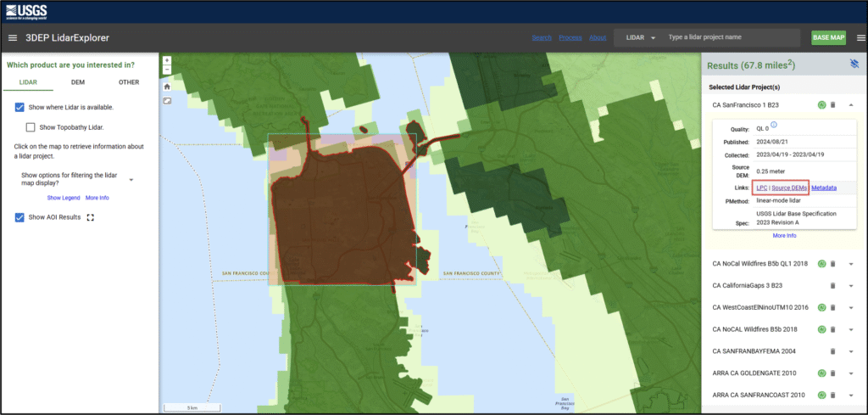
Task: Expand CA CaliforniaGaps 3 B23
Action: tap(851, 286)
